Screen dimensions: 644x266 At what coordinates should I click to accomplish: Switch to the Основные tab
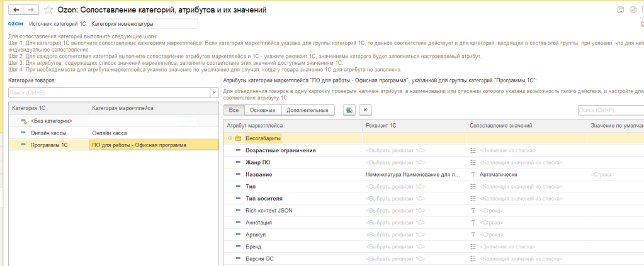pos(263,110)
